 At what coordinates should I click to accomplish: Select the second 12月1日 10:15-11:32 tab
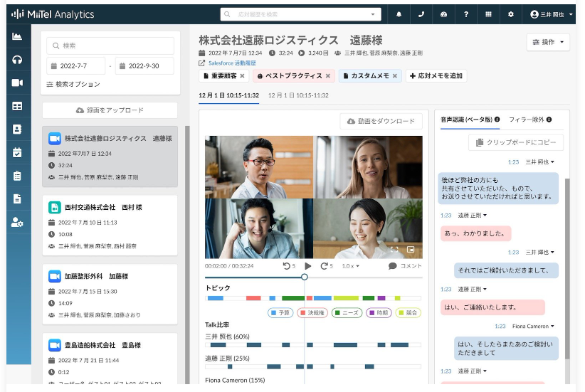click(x=298, y=95)
